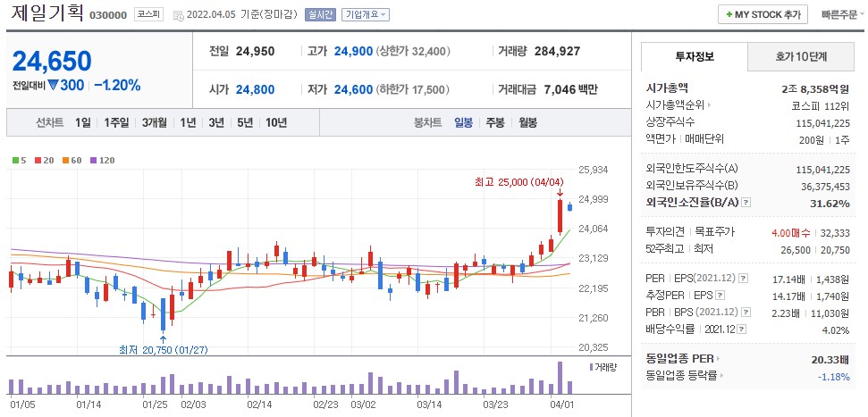The image size is (868, 417).
Task: Switch to the 투자정보 tab
Action: click(695, 56)
